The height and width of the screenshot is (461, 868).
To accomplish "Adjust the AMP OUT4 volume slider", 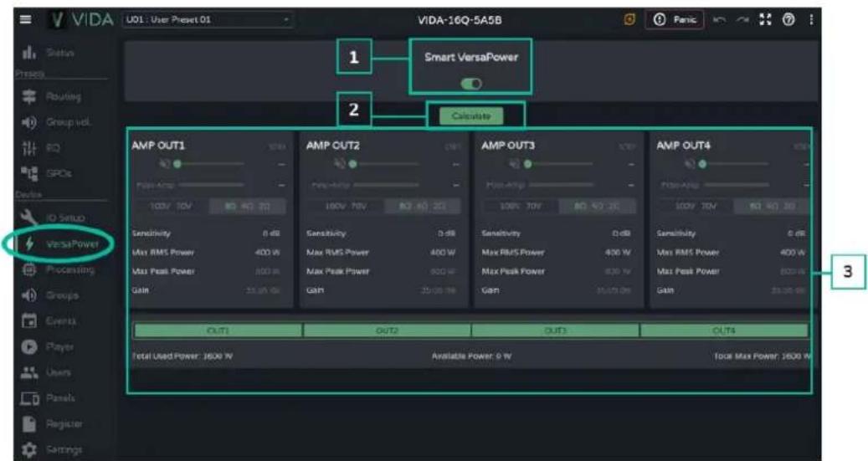I will tap(735, 164).
